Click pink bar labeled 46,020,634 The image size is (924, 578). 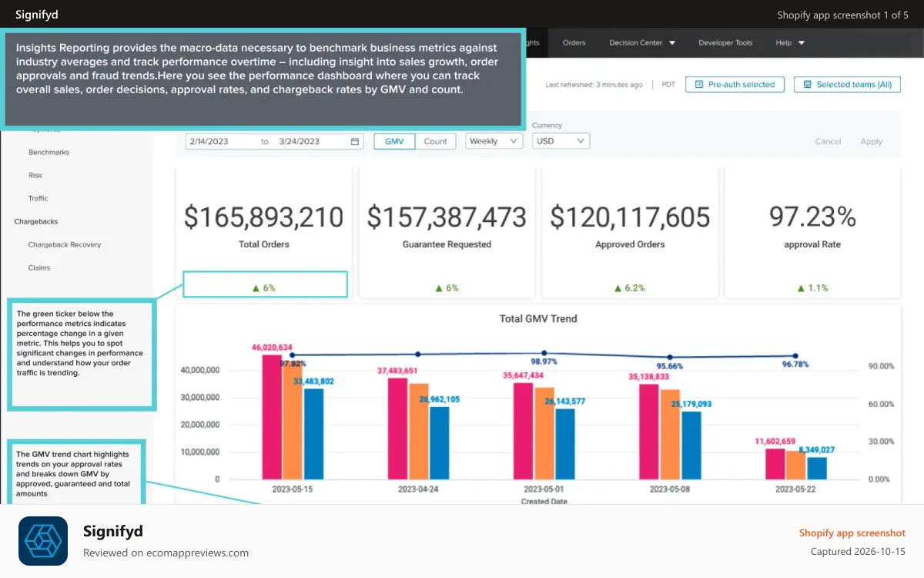(271, 416)
